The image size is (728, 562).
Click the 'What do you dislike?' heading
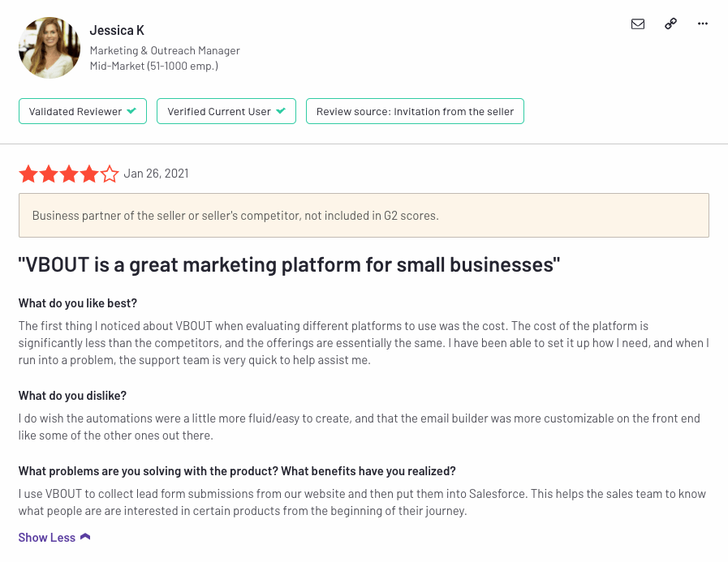(72, 396)
